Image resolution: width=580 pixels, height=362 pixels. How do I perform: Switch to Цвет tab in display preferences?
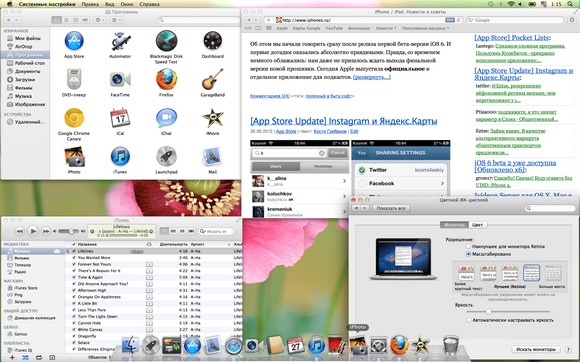click(x=478, y=225)
